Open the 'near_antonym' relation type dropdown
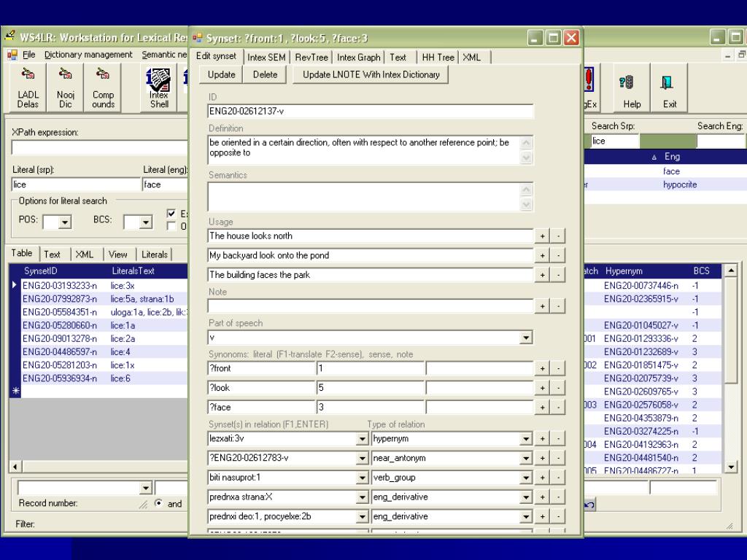Screen dimensions: 747x560 pyautogui.click(x=526, y=458)
